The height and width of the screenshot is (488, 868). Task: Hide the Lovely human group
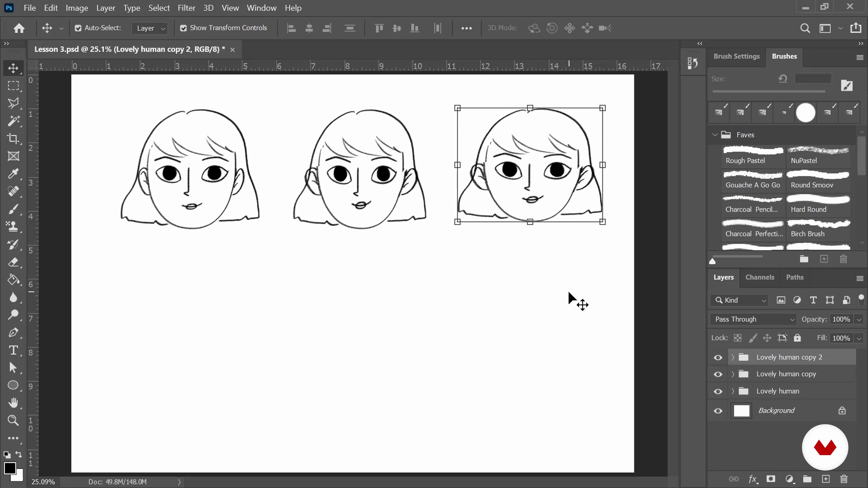pos(718,391)
